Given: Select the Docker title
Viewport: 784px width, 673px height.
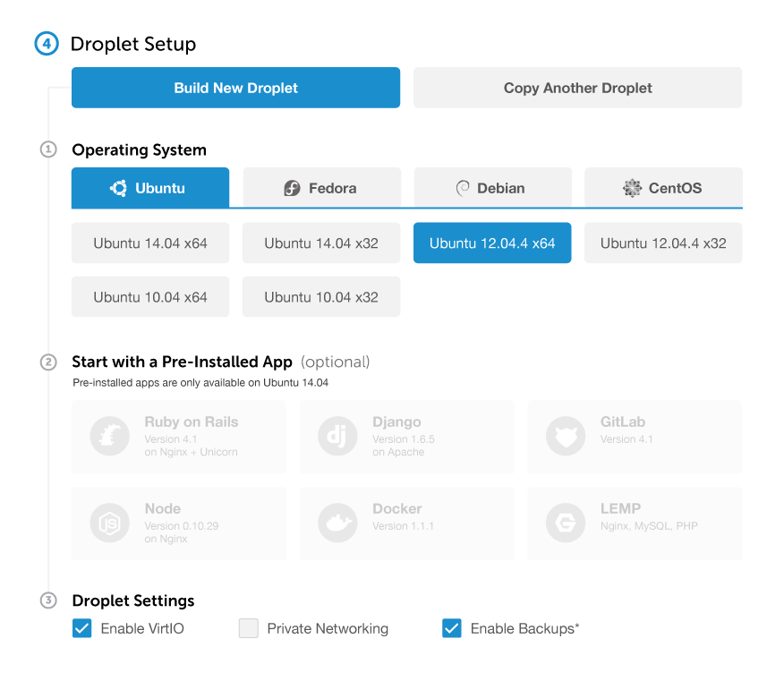Looking at the screenshot, I should (397, 508).
